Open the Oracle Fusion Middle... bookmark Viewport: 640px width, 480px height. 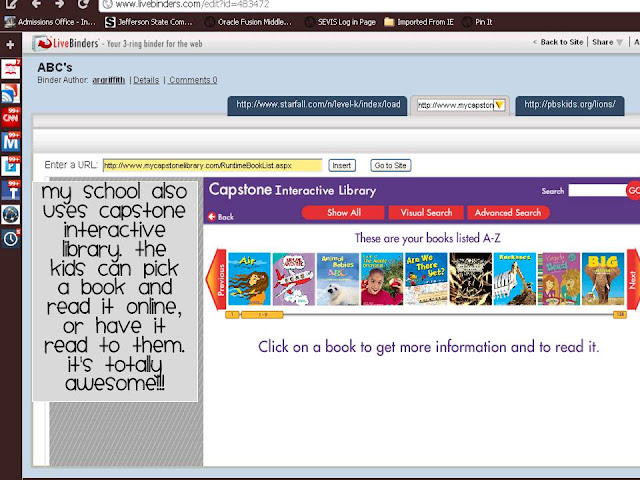[x=249, y=22]
